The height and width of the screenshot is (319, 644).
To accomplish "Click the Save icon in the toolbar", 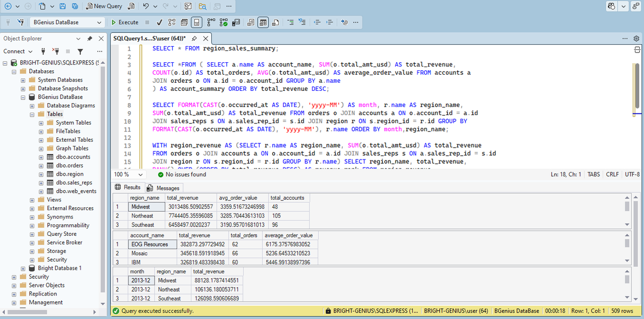I will tap(63, 6).
